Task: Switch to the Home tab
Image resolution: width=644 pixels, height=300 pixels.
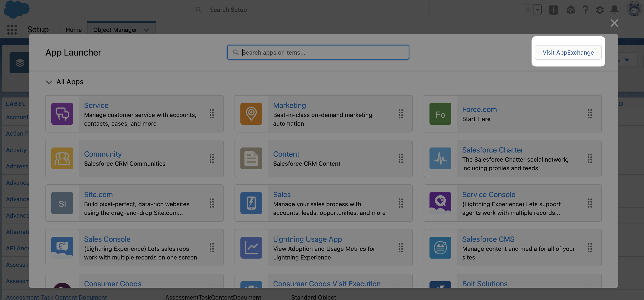Action: click(x=73, y=30)
